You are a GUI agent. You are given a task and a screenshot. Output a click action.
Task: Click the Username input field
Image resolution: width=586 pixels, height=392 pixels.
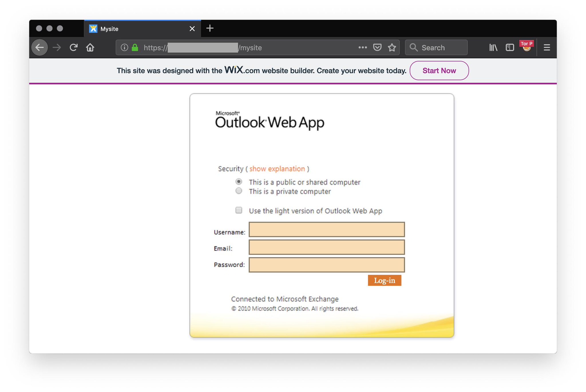point(326,230)
